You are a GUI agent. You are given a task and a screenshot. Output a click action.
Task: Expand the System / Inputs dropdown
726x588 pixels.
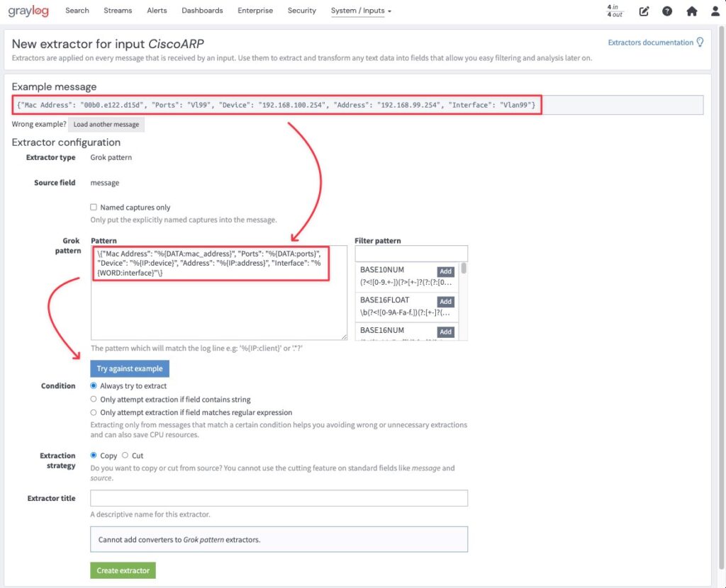tap(361, 11)
